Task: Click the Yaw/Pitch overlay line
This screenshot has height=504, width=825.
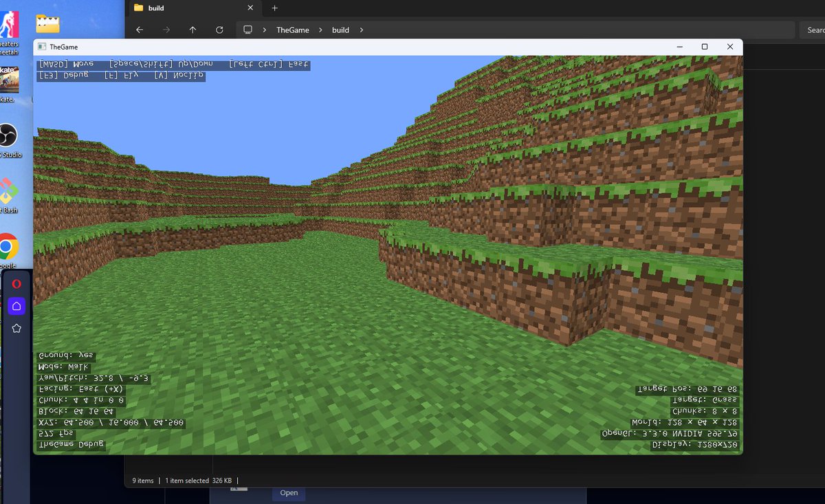Action: pyautogui.click(x=94, y=378)
